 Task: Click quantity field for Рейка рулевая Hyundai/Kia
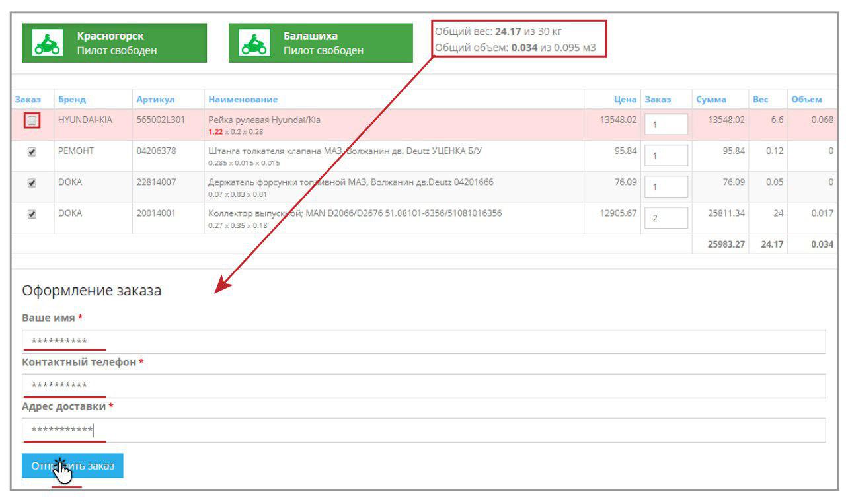click(666, 124)
